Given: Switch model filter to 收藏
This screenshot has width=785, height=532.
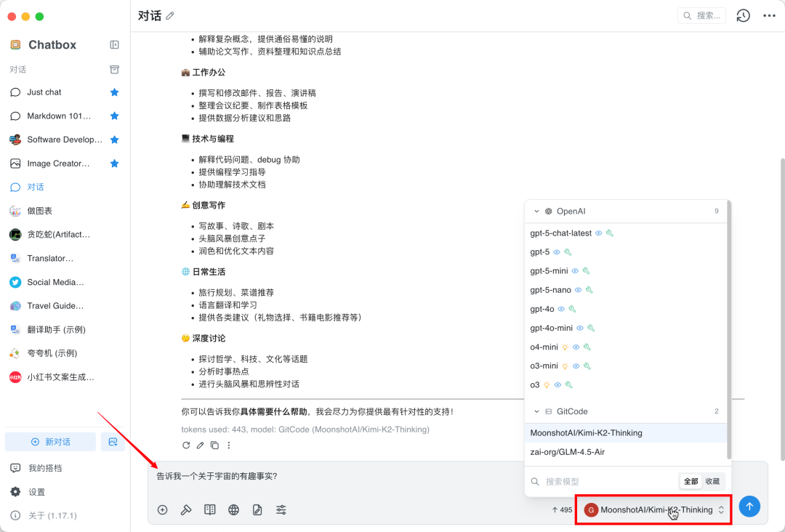Looking at the screenshot, I should pos(712,481).
